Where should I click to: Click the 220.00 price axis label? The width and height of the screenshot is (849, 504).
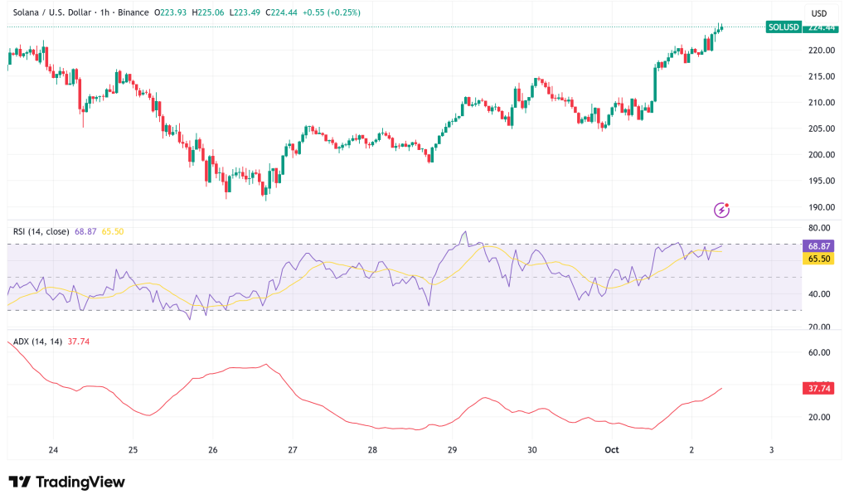[x=821, y=51]
